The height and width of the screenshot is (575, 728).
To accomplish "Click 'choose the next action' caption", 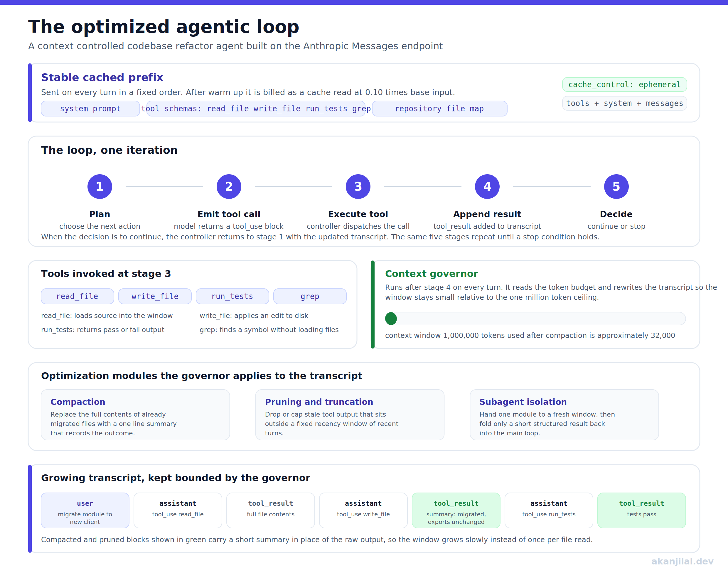I will (x=100, y=226).
